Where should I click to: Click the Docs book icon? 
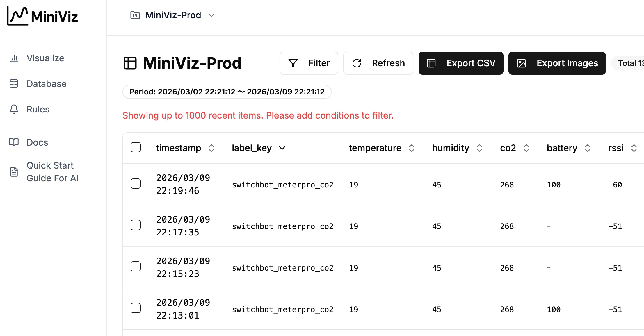click(x=14, y=142)
